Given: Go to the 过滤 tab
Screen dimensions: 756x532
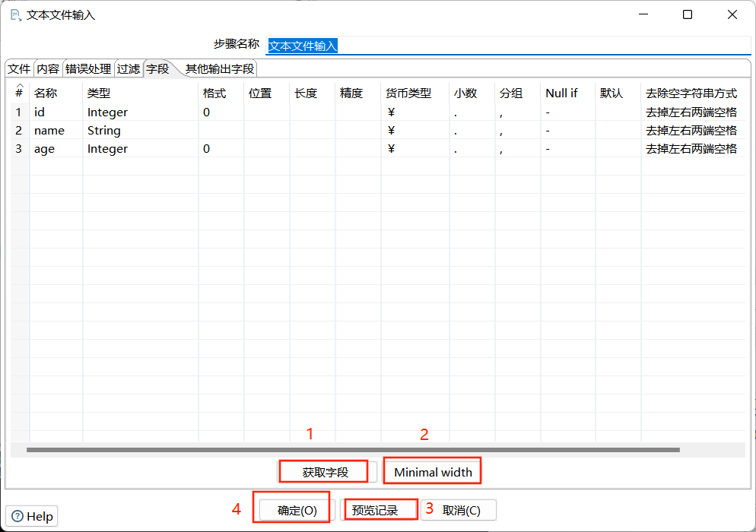Looking at the screenshot, I should pos(129,69).
